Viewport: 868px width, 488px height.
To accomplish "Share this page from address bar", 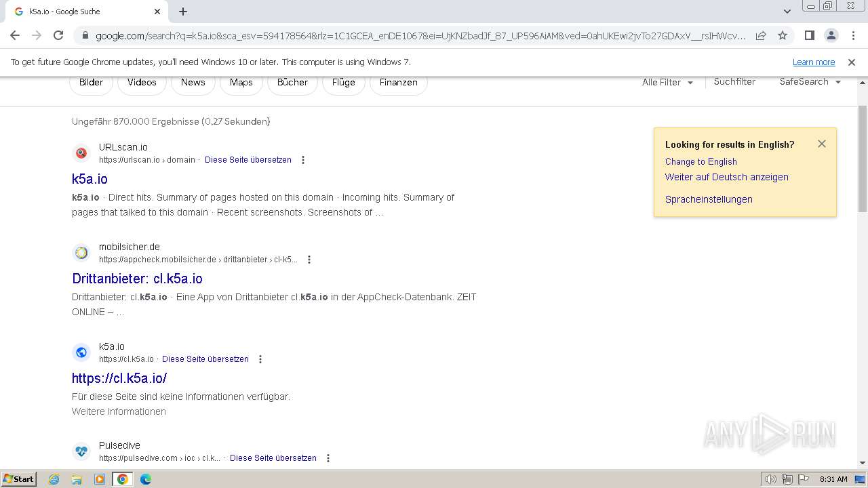I will pyautogui.click(x=761, y=35).
